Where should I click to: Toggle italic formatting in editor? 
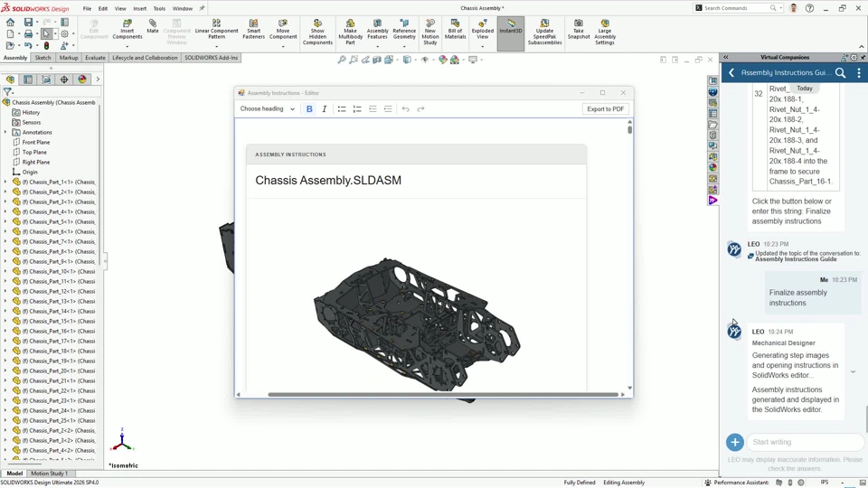click(x=325, y=109)
